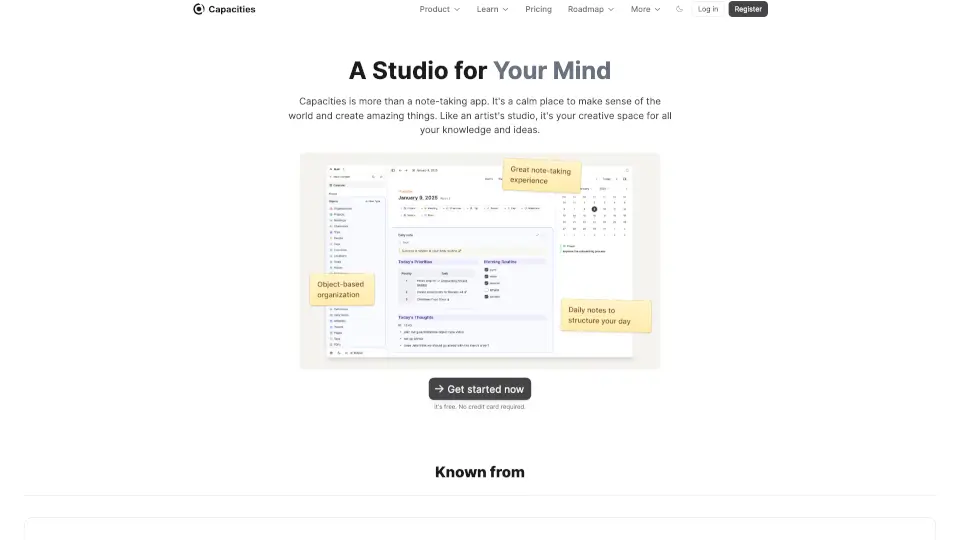The height and width of the screenshot is (540, 960).
Task: Expand the Product dropdown menu
Action: (439, 9)
